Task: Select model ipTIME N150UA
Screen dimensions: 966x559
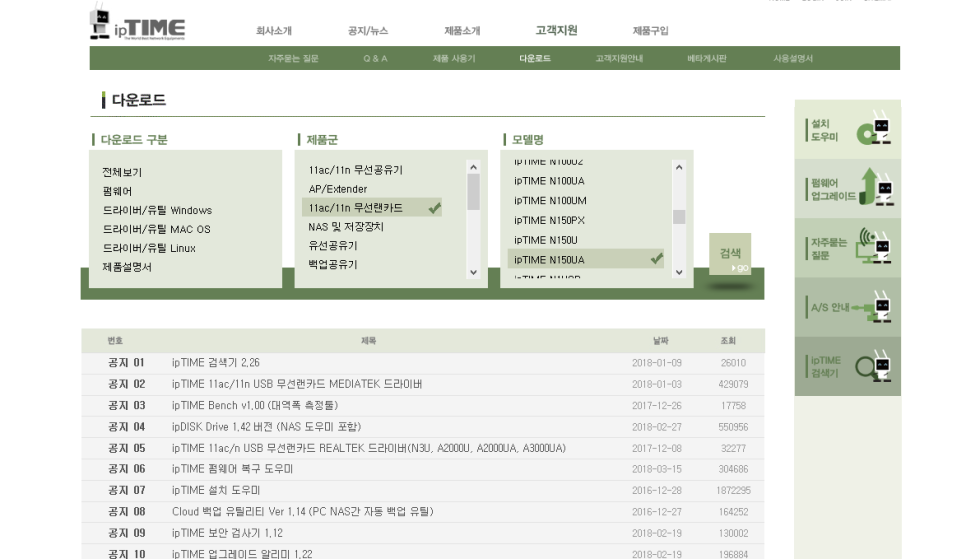Action: [586, 259]
